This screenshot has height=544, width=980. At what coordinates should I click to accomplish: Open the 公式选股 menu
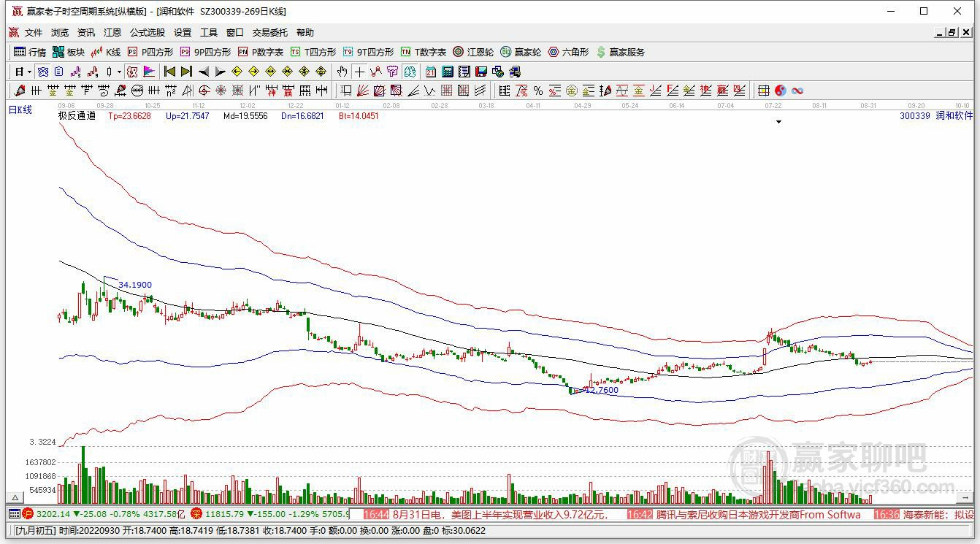pyautogui.click(x=148, y=33)
